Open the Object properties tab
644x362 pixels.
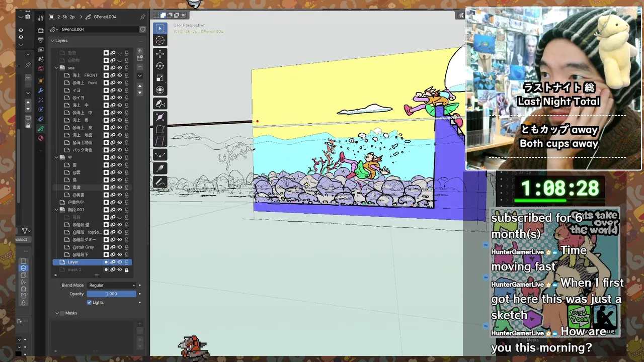click(41, 80)
